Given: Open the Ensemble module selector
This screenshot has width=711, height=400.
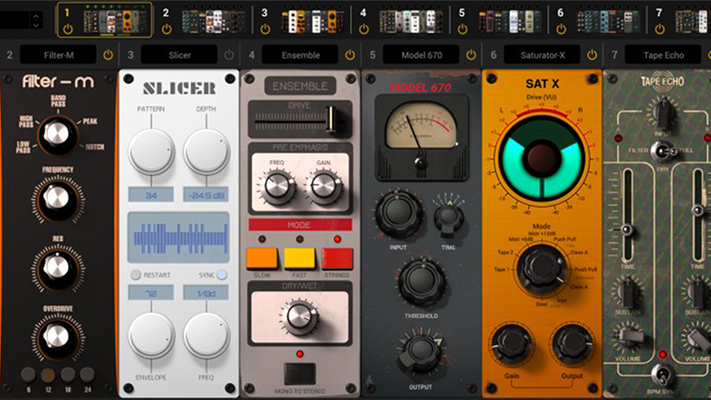Looking at the screenshot, I should (x=300, y=55).
